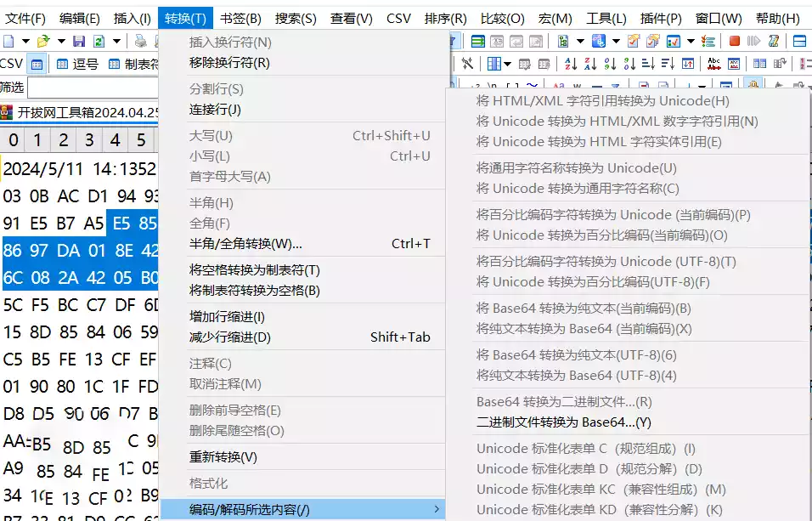This screenshot has height=521, width=812.
Task: Click the Print icon in toolbar
Action: [140, 41]
